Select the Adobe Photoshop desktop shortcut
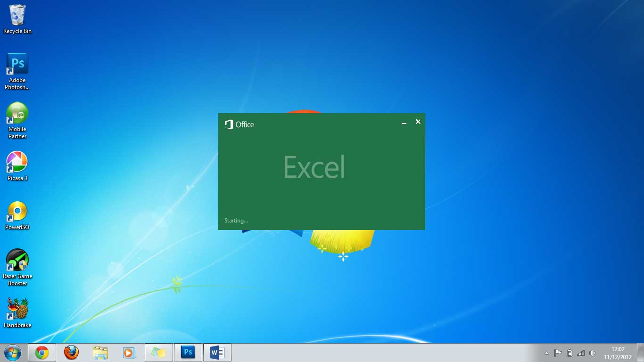Screen dimensions: 644x362 coord(17,71)
